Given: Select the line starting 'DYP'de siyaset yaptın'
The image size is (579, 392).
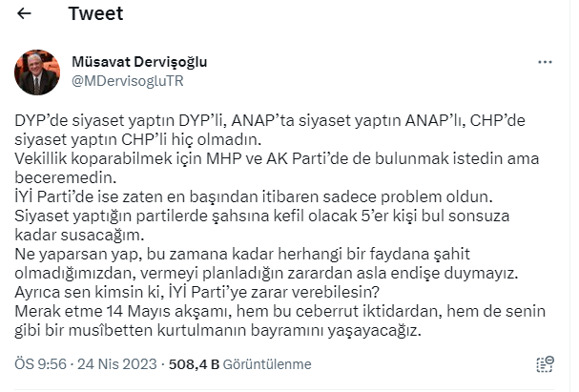Looking at the screenshot, I should point(270,121).
